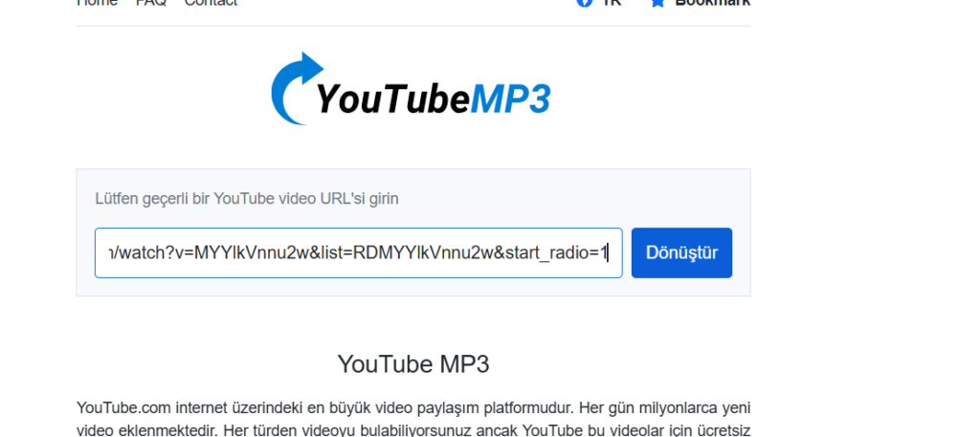Open the Home page link
Screen dimensions: 980x437
point(97,3)
